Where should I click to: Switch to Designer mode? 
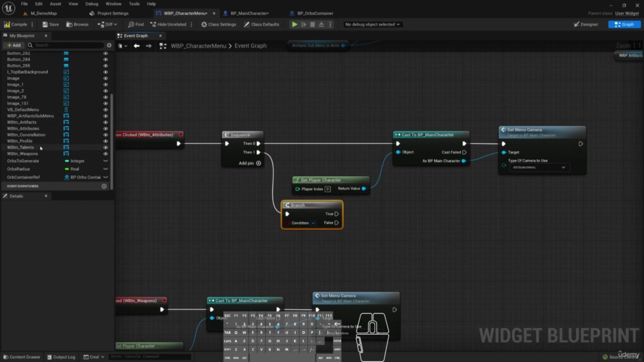tap(586, 24)
